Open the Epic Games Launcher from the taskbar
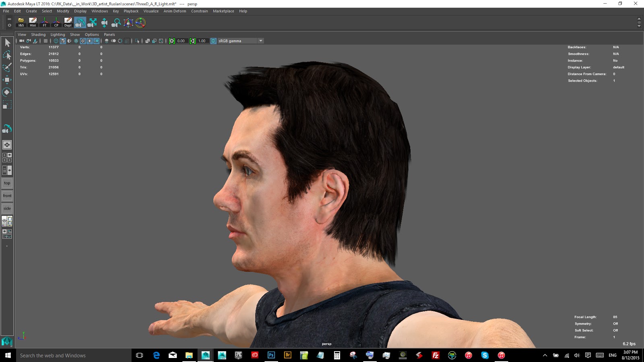The height and width of the screenshot is (362, 644). point(238,355)
